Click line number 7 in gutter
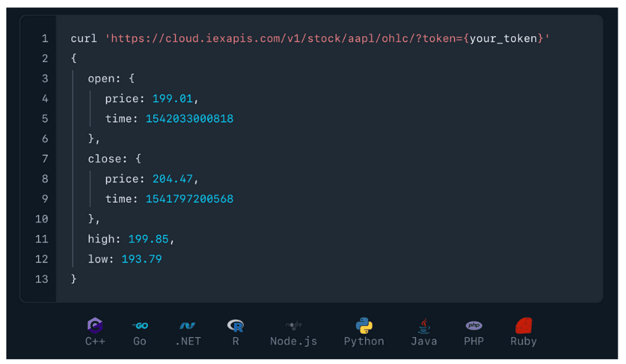Viewport: 626px width, 364px height. click(x=45, y=159)
